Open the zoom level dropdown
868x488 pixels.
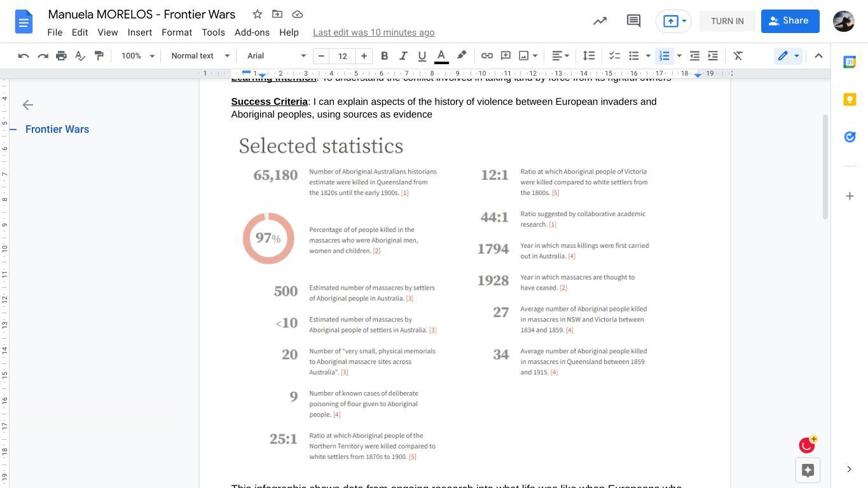pyautogui.click(x=138, y=56)
